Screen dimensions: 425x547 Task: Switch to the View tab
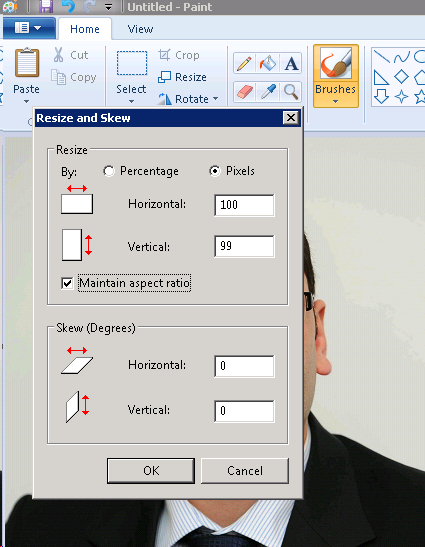click(140, 29)
